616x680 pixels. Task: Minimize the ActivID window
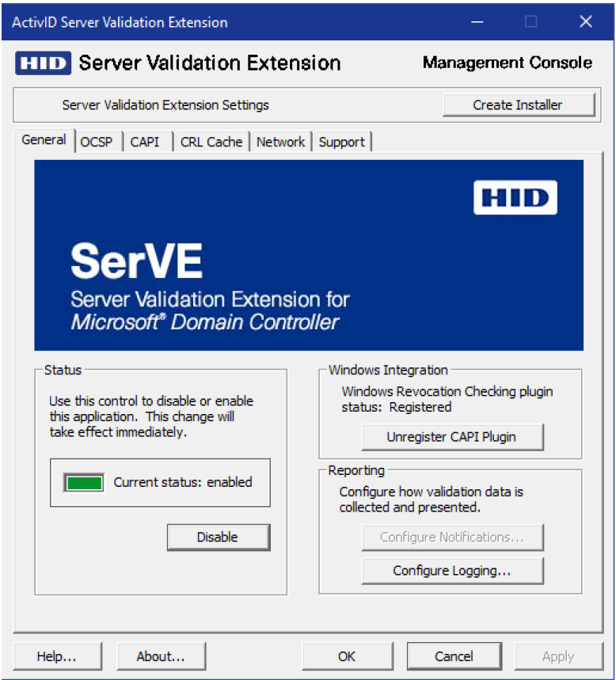click(477, 21)
